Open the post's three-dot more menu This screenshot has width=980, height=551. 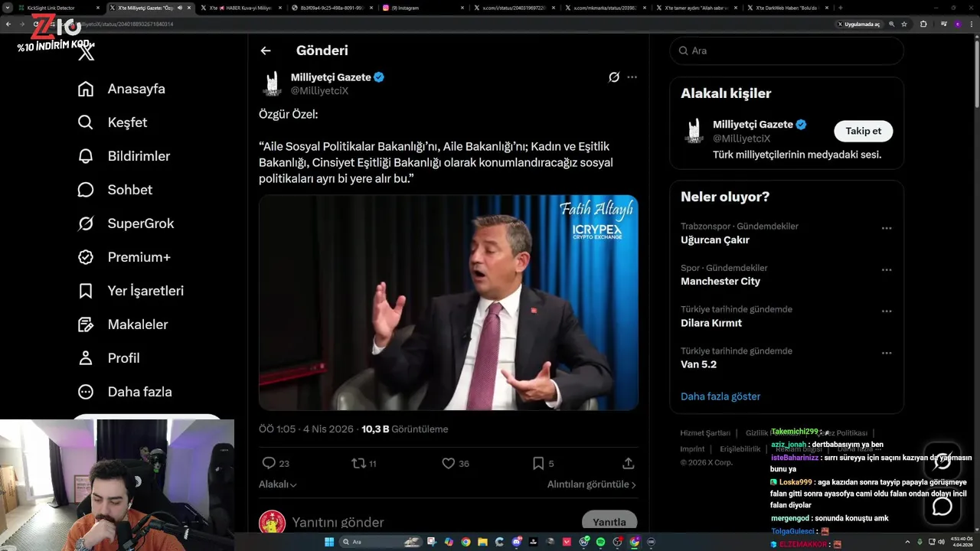[632, 77]
